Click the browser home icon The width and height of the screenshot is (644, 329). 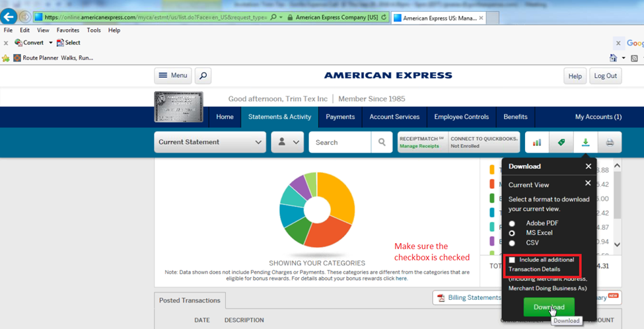(x=613, y=58)
